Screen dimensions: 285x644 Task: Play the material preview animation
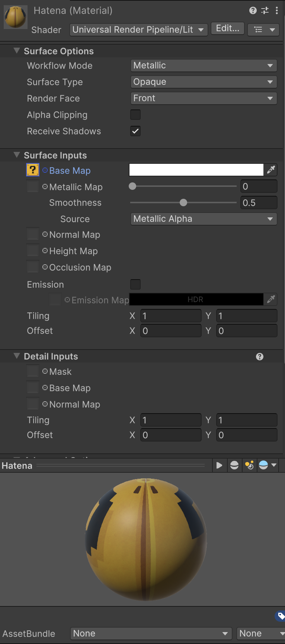click(219, 465)
